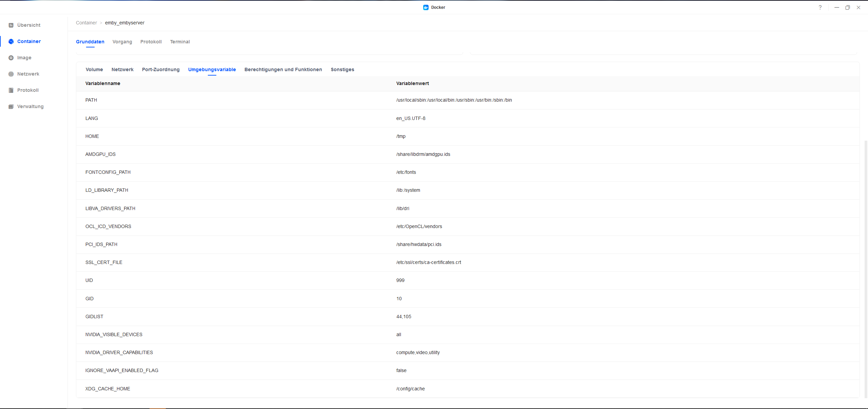This screenshot has width=868, height=409.
Task: Open the Sonstiges sub-tab
Action: pyautogui.click(x=342, y=69)
